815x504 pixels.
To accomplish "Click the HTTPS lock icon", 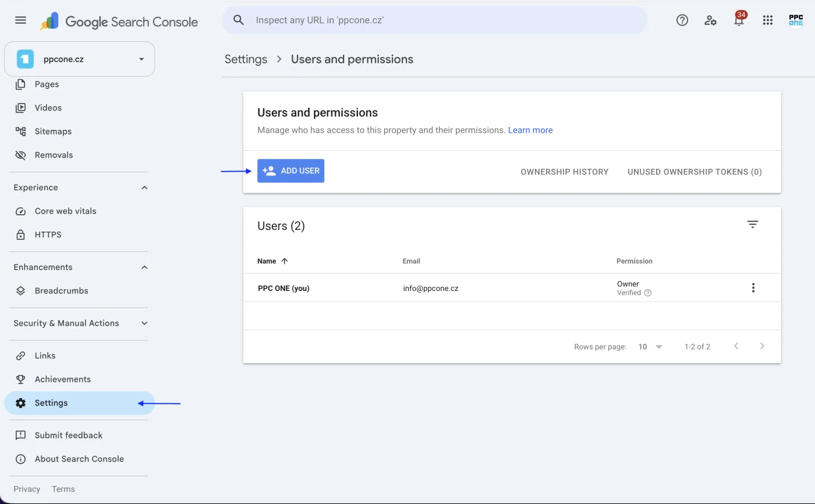I will click(20, 235).
